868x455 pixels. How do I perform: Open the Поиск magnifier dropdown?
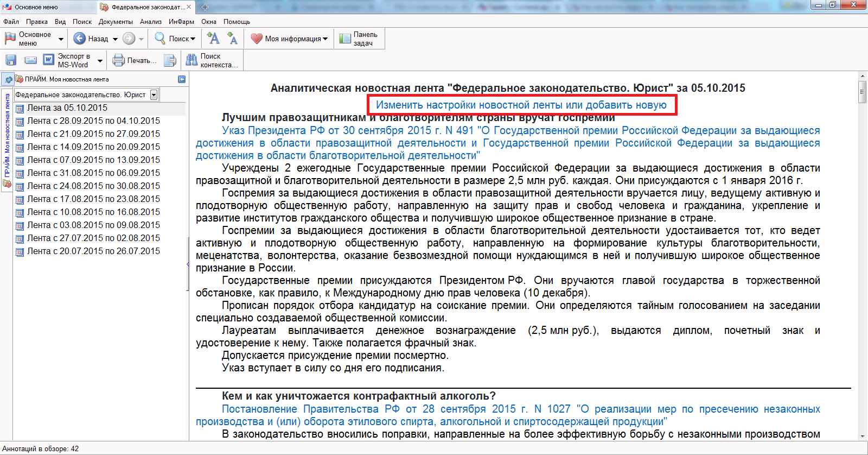[175, 39]
